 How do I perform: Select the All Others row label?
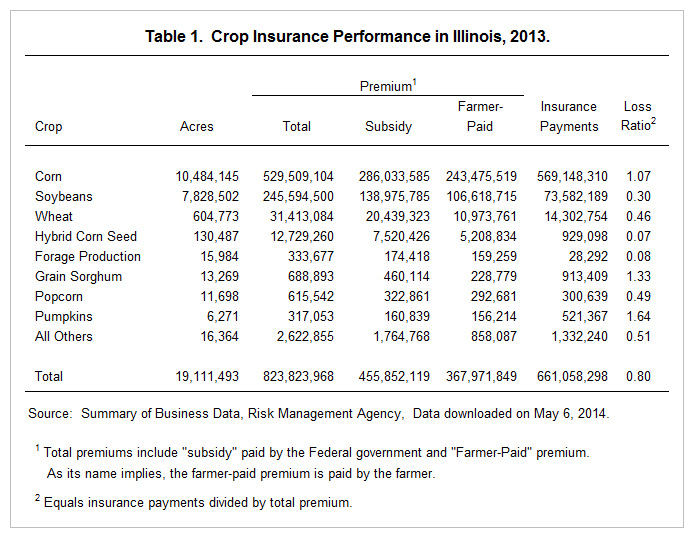click(64, 336)
